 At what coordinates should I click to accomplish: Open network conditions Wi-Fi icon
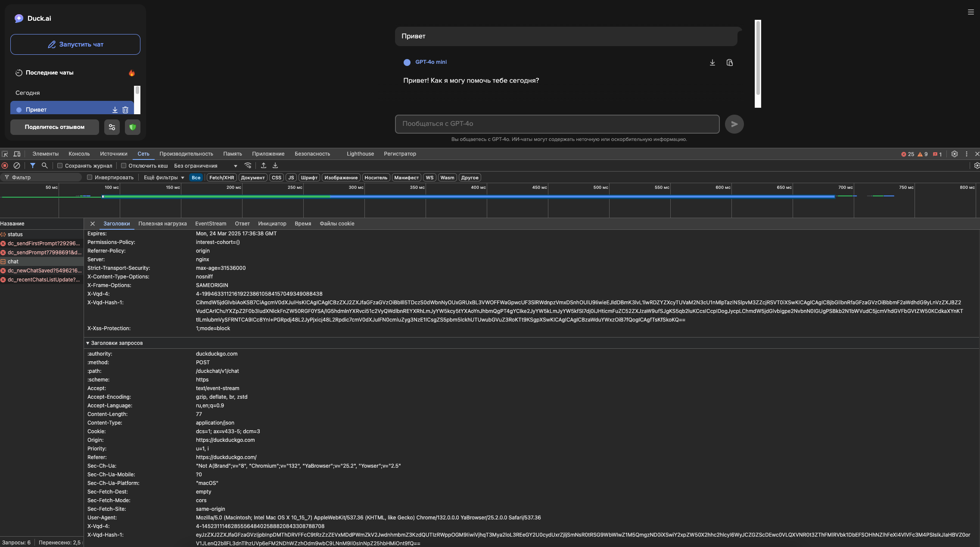coord(248,166)
